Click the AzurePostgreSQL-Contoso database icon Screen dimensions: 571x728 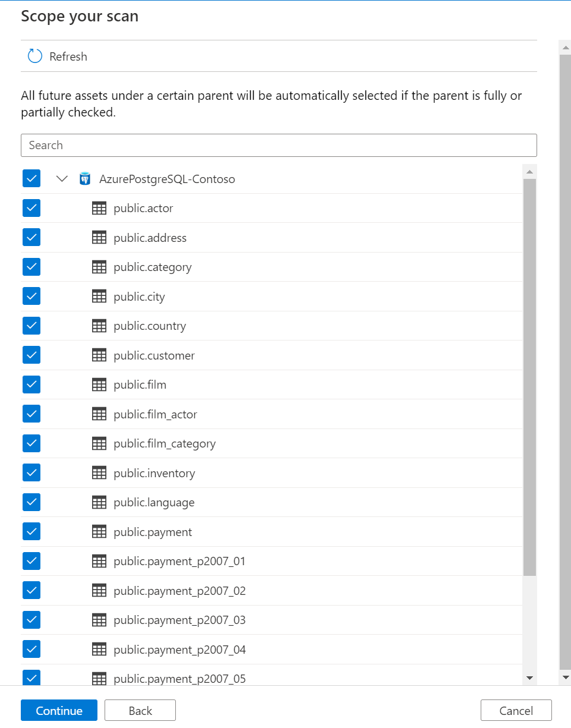click(85, 179)
